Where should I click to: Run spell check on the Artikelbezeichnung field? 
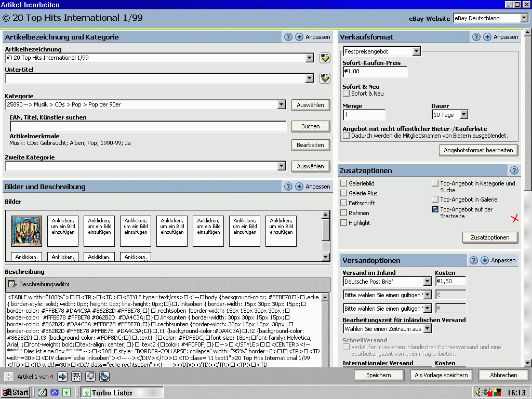click(325, 58)
